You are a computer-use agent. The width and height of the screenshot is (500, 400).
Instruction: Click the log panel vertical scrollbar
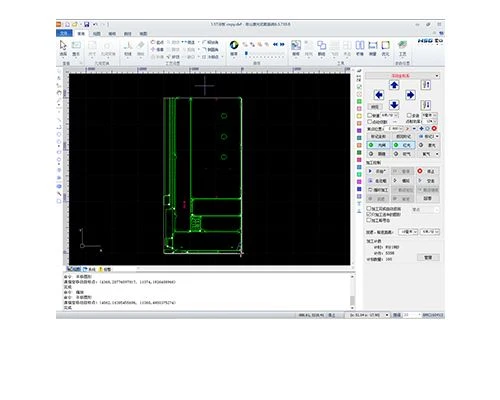tap(352, 292)
